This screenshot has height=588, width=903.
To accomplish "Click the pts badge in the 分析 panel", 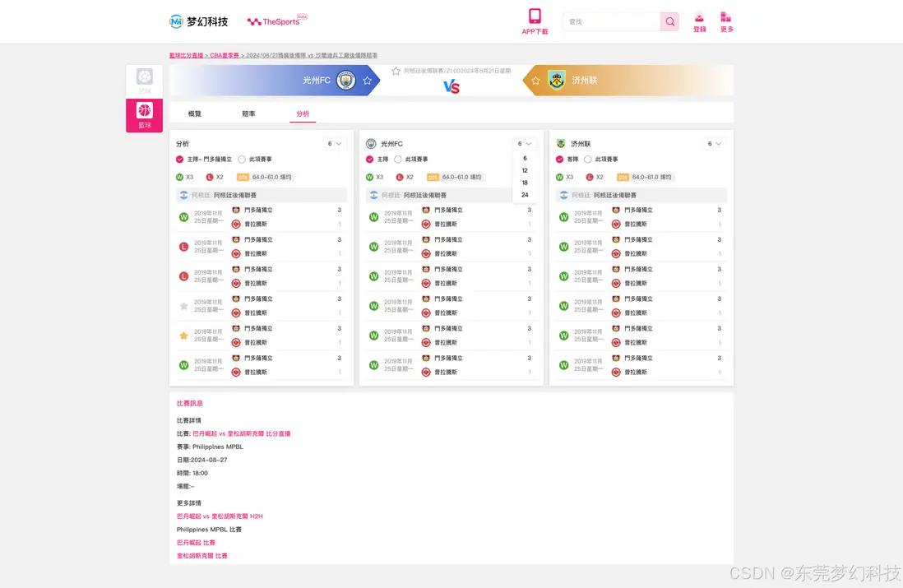I will point(243,177).
